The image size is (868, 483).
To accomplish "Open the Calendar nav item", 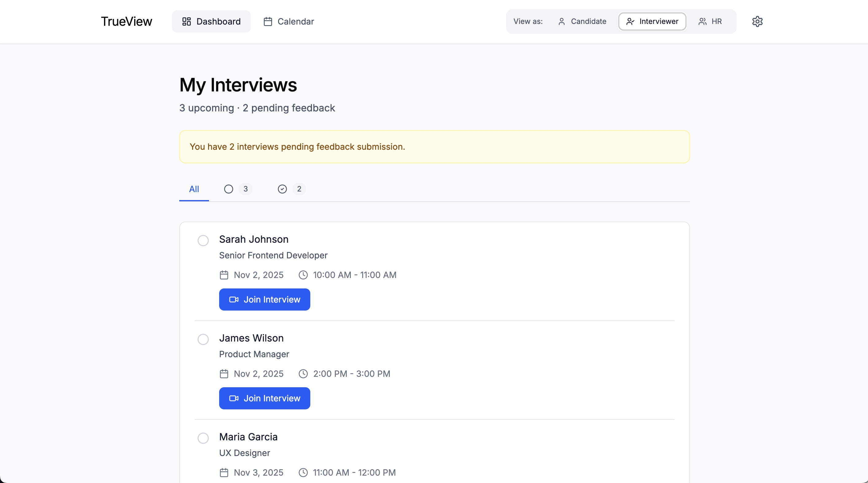I will [x=289, y=21].
